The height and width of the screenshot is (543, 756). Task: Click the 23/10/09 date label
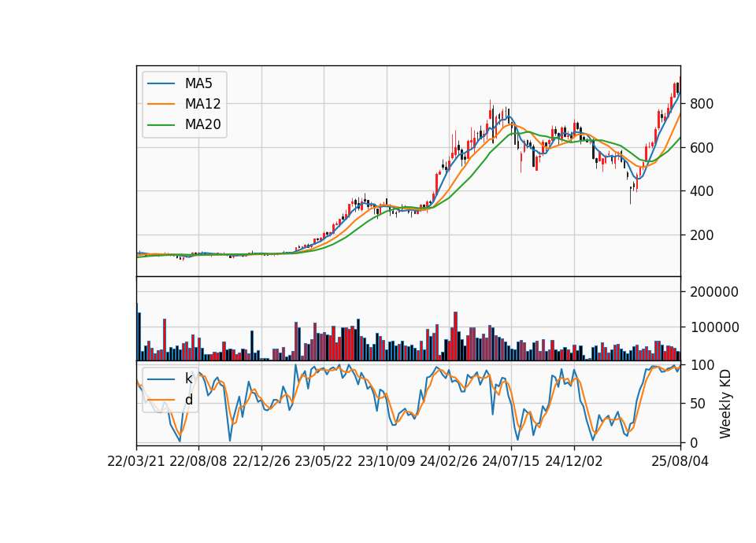point(386,462)
